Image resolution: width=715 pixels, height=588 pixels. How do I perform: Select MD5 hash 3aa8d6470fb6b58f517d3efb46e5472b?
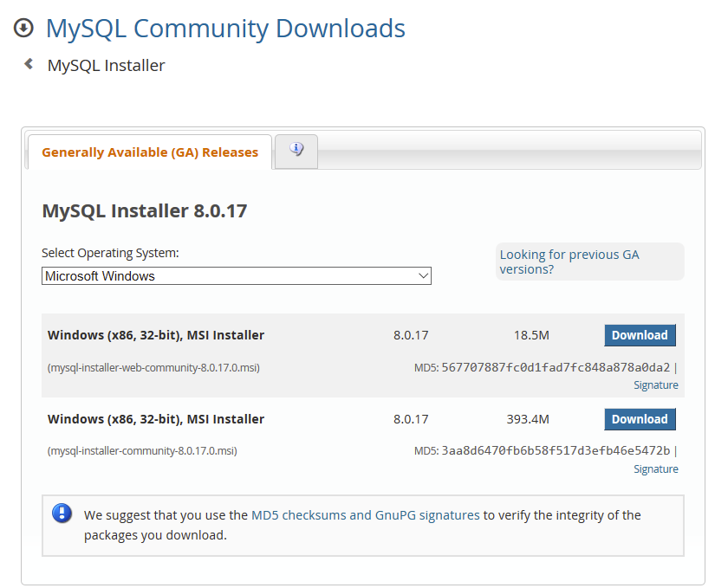coord(556,451)
